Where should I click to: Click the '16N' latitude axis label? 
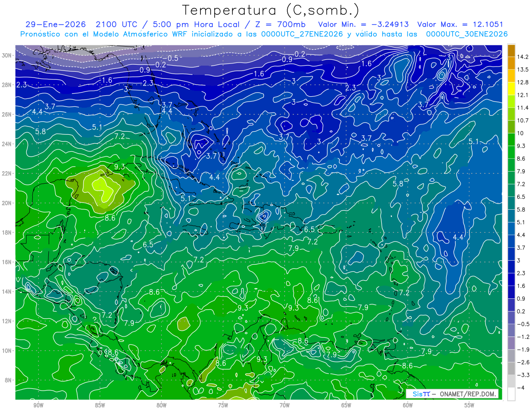(x=7, y=262)
